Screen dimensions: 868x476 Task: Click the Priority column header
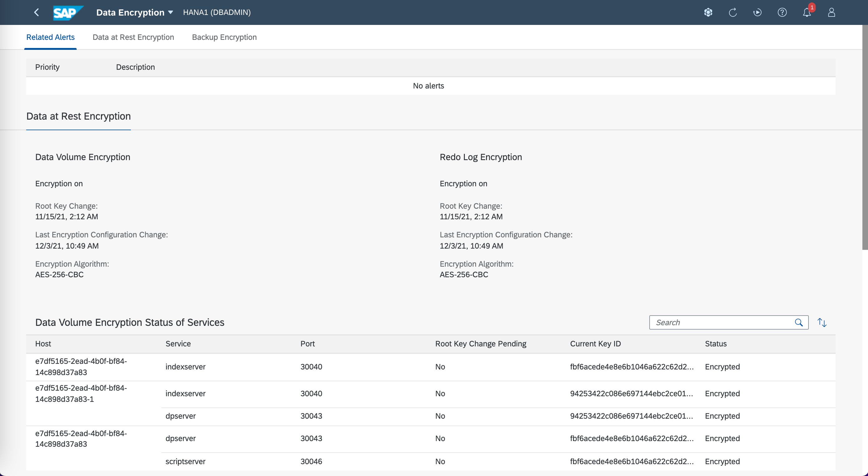47,67
